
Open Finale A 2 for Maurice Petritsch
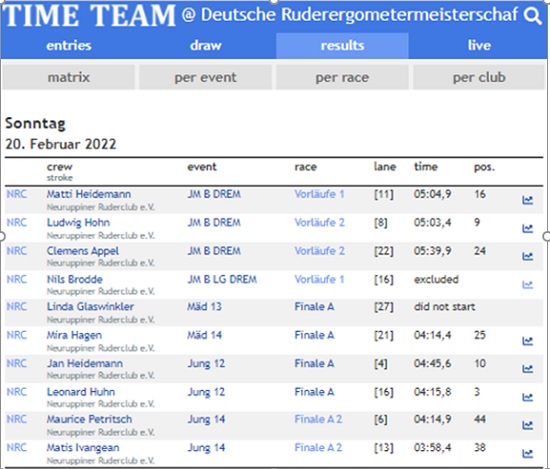click(x=318, y=419)
